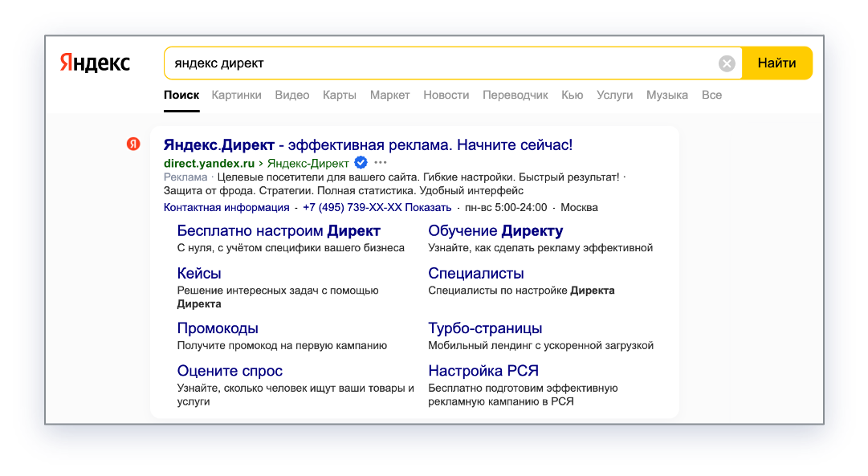Open the Карты tab
868x476 pixels.
point(339,95)
